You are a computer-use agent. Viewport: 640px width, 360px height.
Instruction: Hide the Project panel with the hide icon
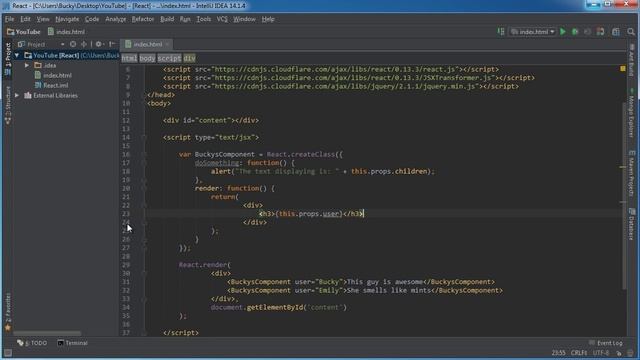112,44
